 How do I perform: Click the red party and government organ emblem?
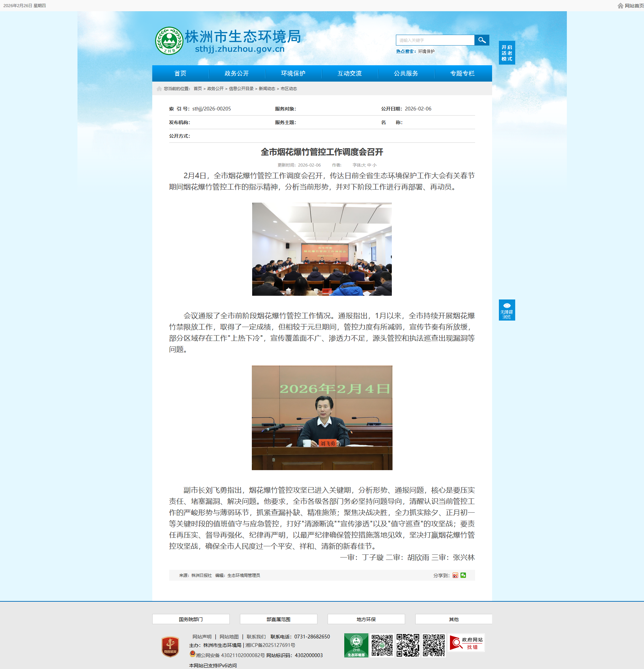[x=170, y=647]
